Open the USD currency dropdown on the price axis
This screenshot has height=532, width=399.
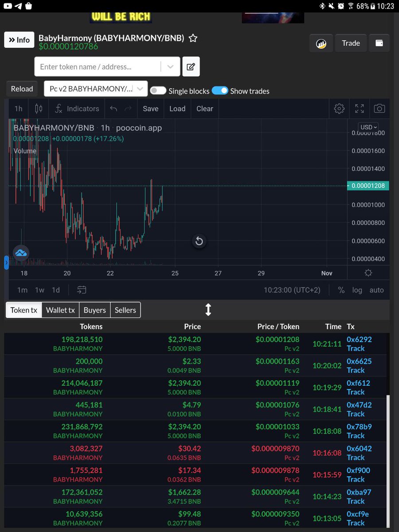(x=369, y=127)
